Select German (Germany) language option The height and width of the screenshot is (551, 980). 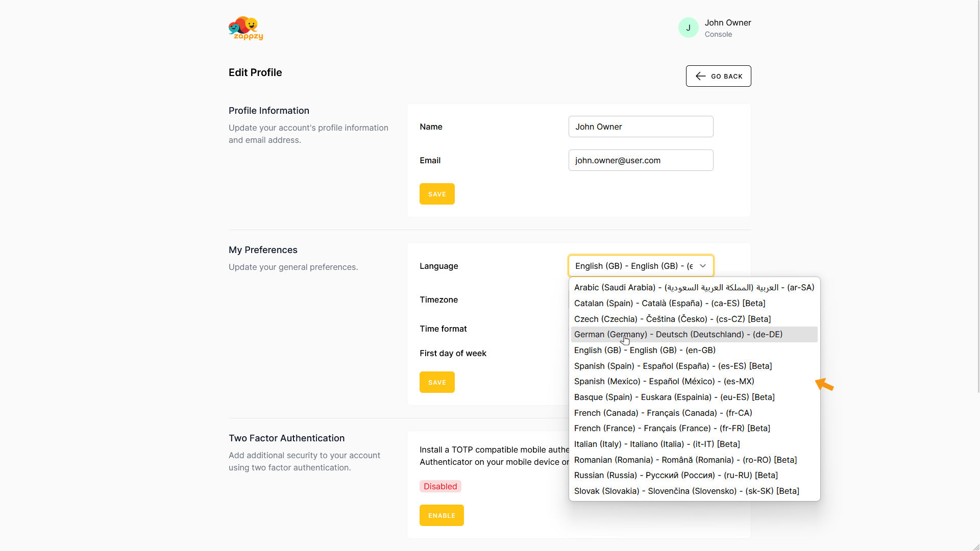coord(678,335)
